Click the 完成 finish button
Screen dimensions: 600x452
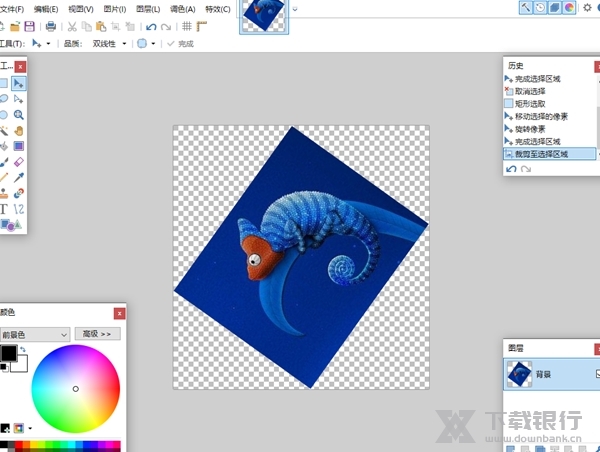(x=181, y=44)
